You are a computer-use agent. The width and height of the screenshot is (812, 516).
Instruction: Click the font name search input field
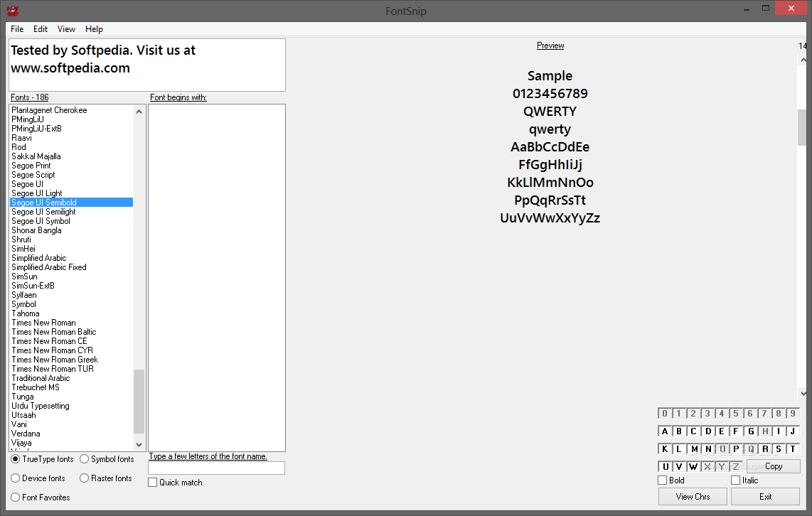click(216, 468)
